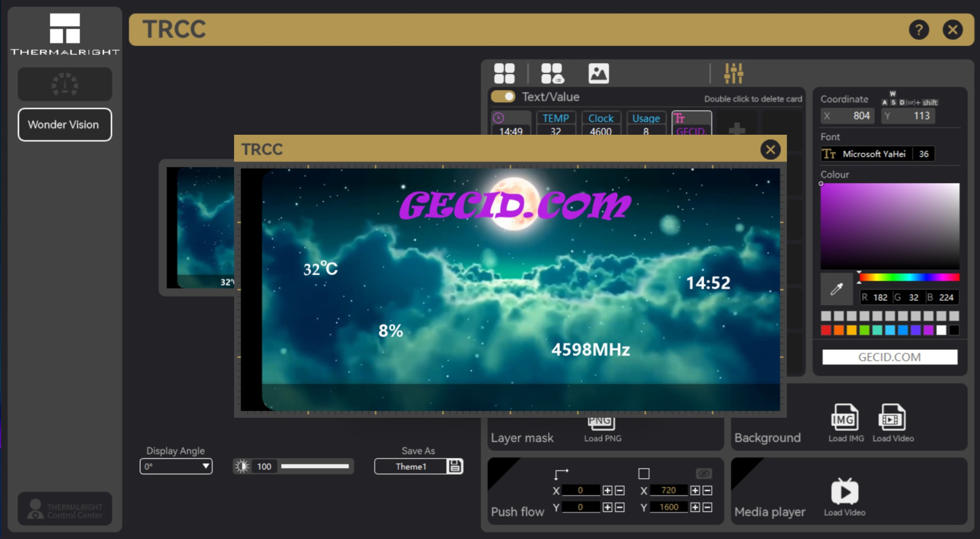
Task: Save theme with the floppy disk icon
Action: click(455, 467)
